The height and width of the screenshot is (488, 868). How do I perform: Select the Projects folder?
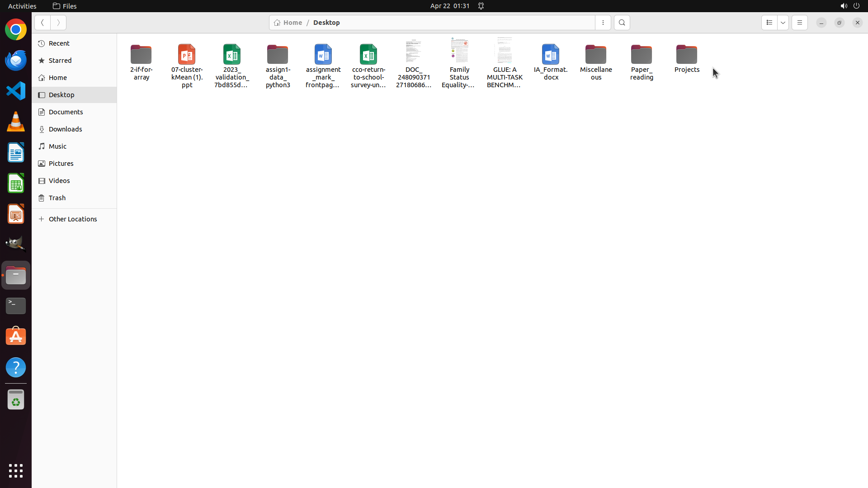(x=686, y=55)
